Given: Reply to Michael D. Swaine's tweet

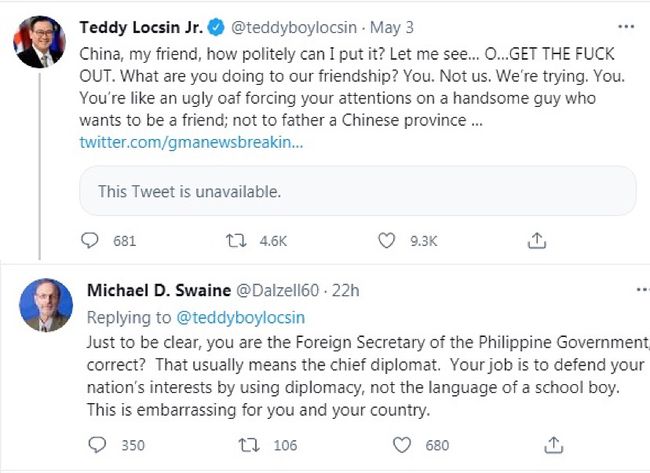Looking at the screenshot, I should [x=97, y=444].
